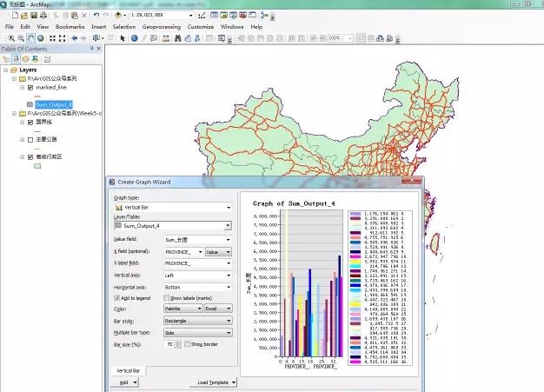Click Fixed Zoom Out icon
The width and height of the screenshot is (544, 392).
pyautogui.click(x=62, y=38)
